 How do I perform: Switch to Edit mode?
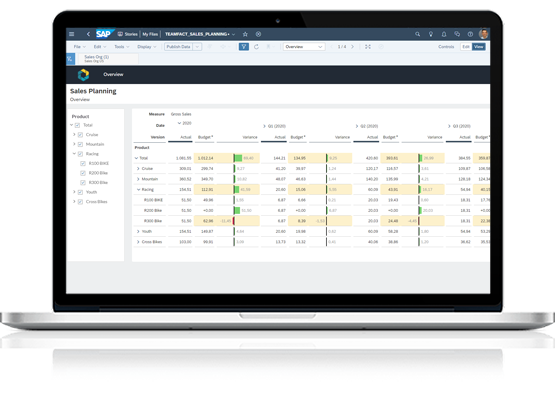(466, 46)
